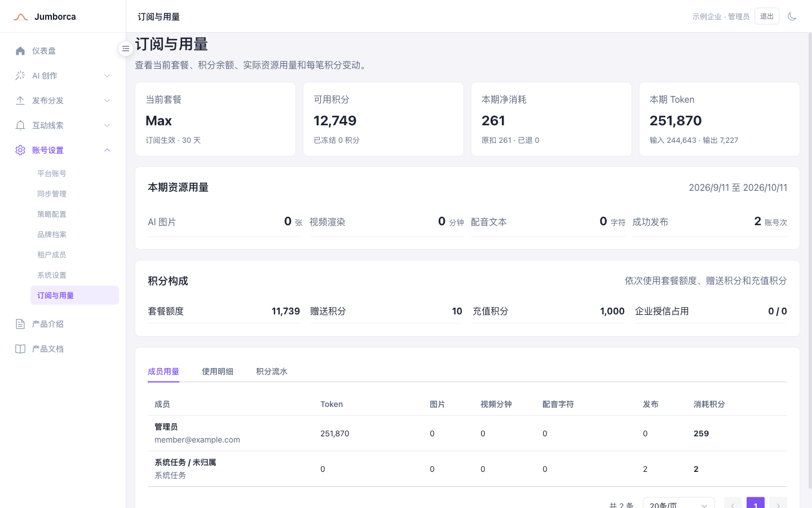This screenshot has height=508, width=812.
Task: Click the 退出 logout button
Action: [x=767, y=16]
